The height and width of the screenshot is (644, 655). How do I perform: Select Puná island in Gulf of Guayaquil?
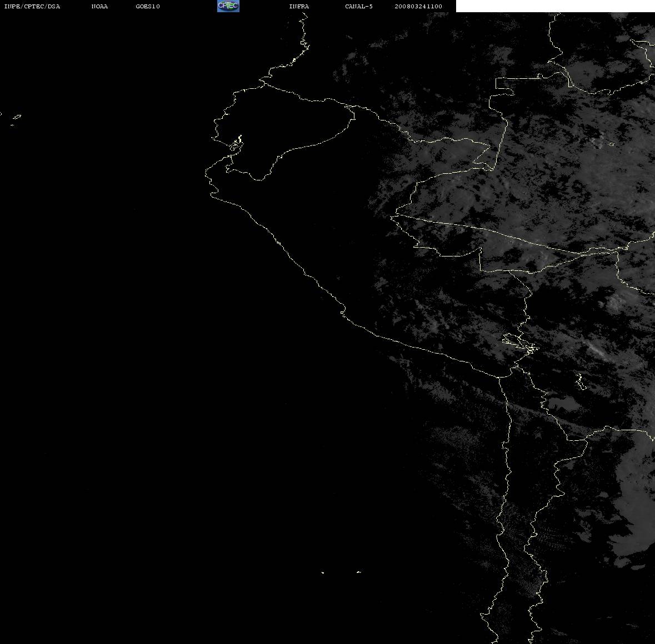[237, 144]
